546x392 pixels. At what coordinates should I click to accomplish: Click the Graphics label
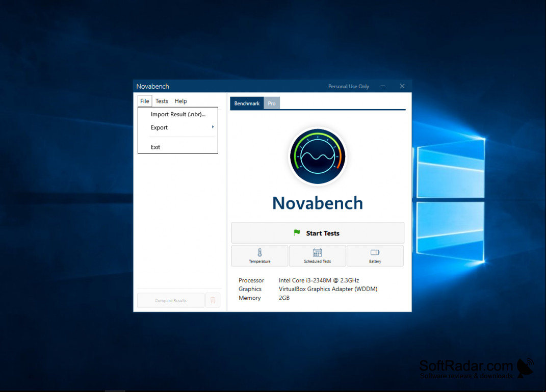click(250, 289)
